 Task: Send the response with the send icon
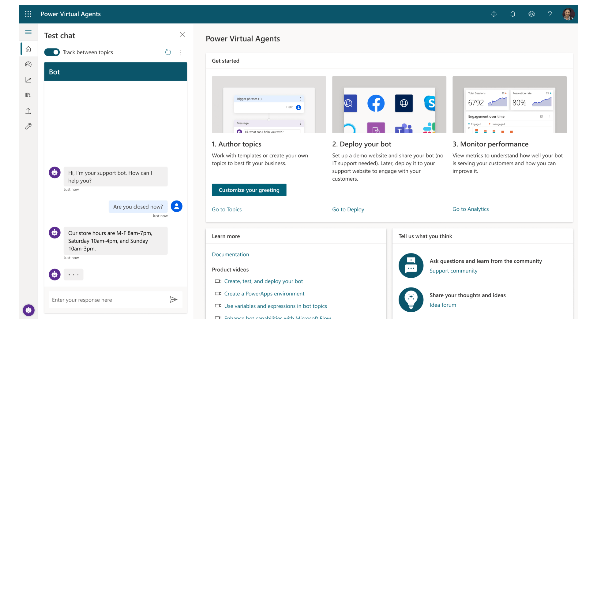click(x=173, y=300)
